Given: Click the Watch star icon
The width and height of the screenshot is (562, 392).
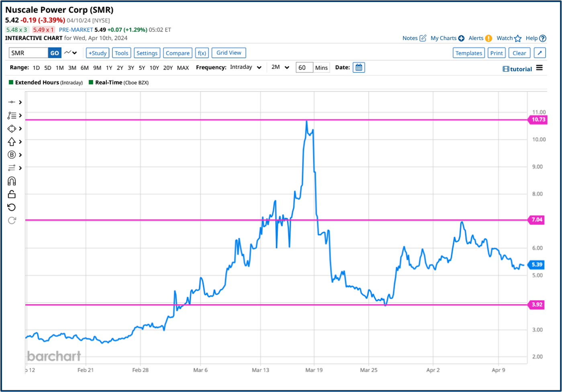Looking at the screenshot, I should pyautogui.click(x=518, y=39).
